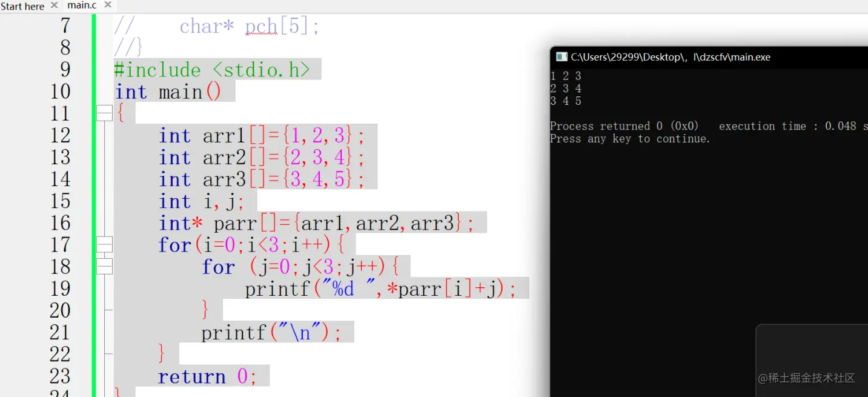Click the "for(i=0;i<3;i++){" statement
Viewport: 868px width, 397px height.
coord(251,245)
